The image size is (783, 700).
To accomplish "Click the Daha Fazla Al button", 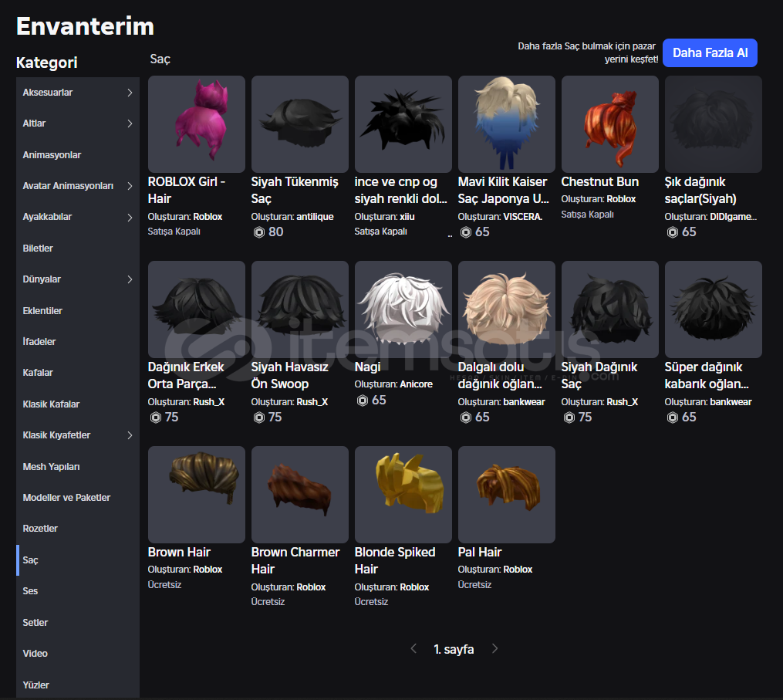I will (710, 53).
